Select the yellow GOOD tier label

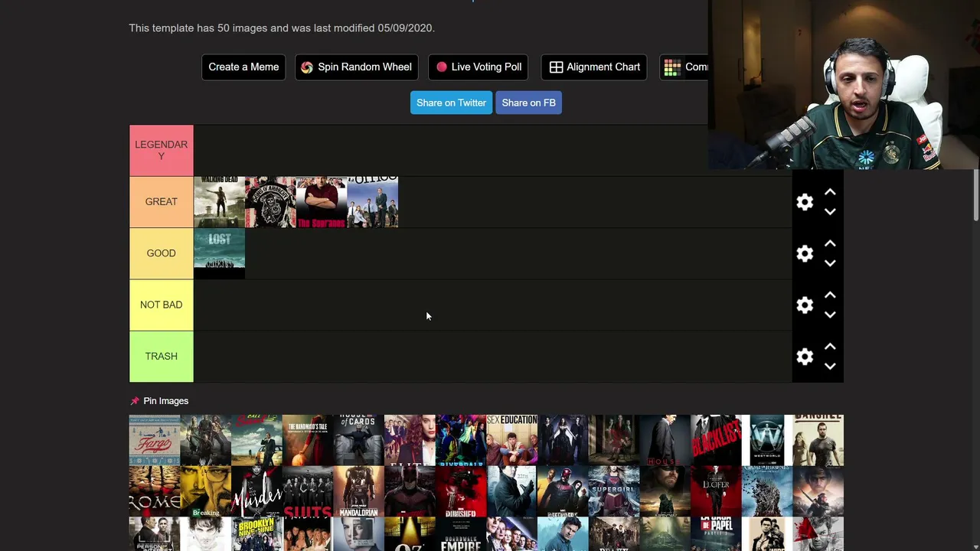pos(162,253)
